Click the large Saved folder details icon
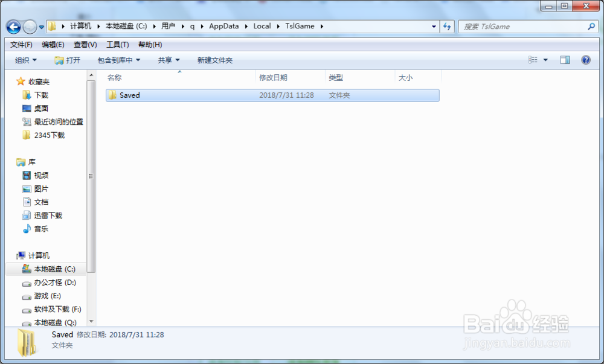This screenshot has height=364, width=604. (28, 342)
